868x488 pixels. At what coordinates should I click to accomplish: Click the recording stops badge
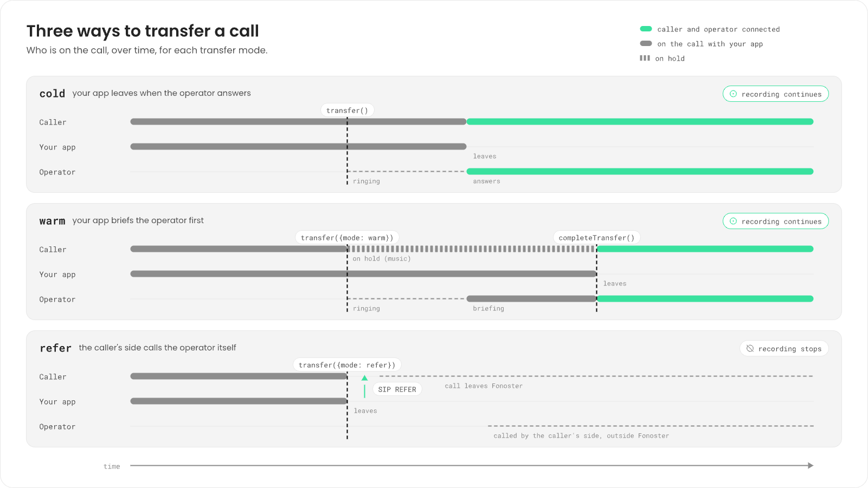click(784, 348)
